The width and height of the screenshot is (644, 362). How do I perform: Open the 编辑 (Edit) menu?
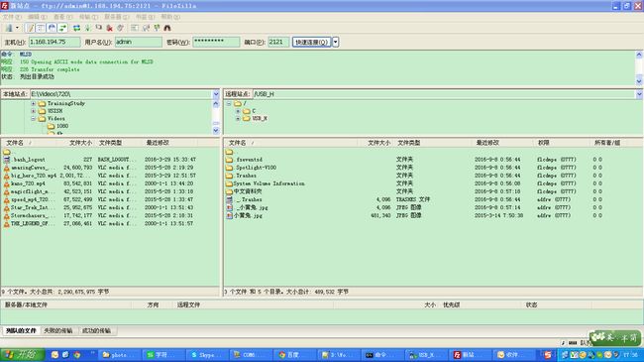tap(38, 17)
